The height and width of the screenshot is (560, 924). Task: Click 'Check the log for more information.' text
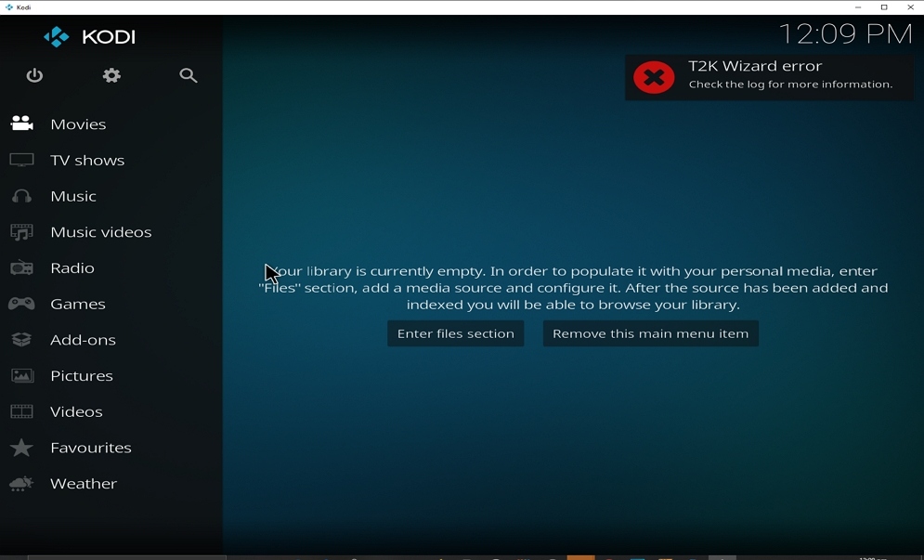[791, 85]
